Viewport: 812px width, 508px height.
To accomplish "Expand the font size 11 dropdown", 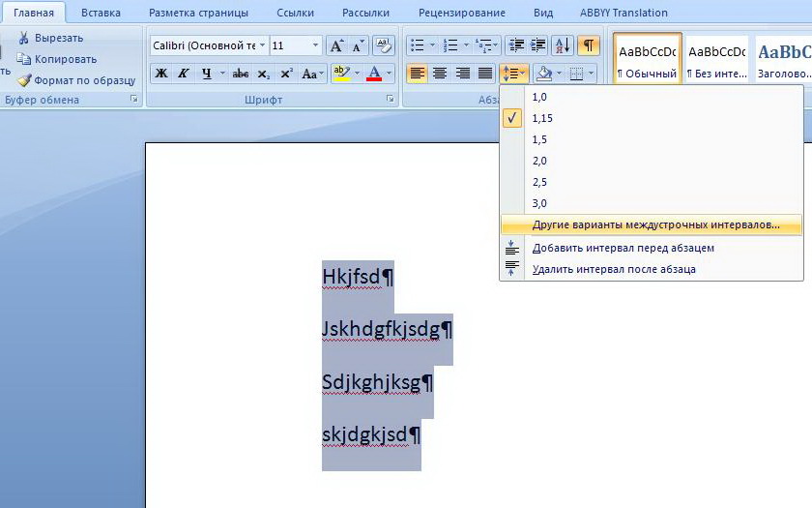I will pos(315,45).
